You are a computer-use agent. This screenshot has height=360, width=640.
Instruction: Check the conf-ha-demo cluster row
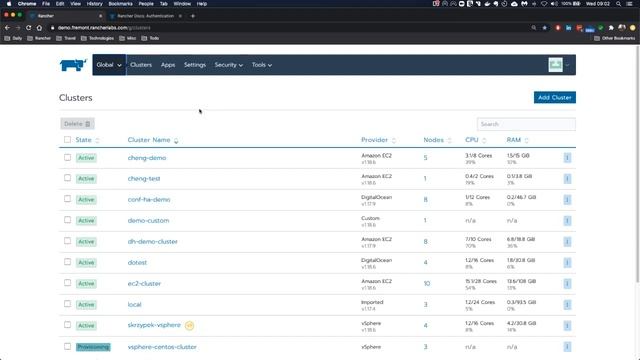click(67, 199)
